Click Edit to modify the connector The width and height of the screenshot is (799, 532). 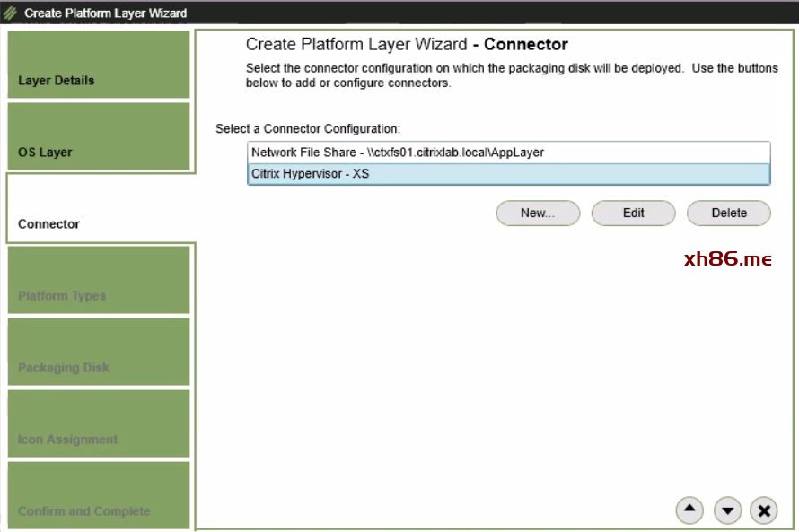point(634,214)
